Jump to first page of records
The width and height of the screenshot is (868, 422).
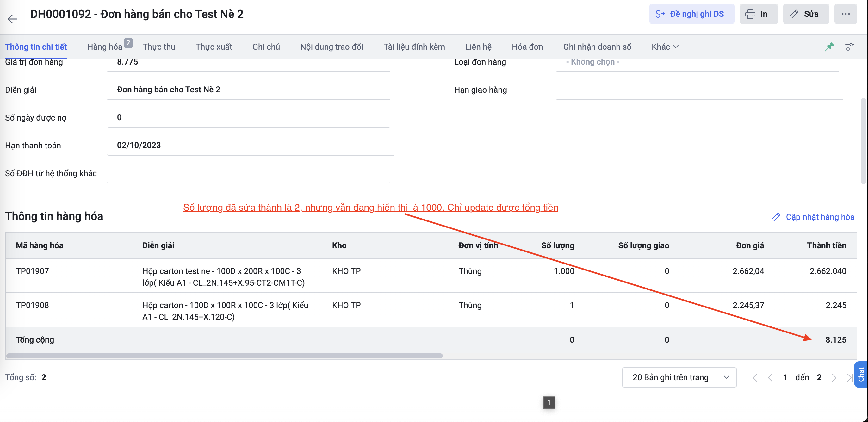(x=754, y=377)
